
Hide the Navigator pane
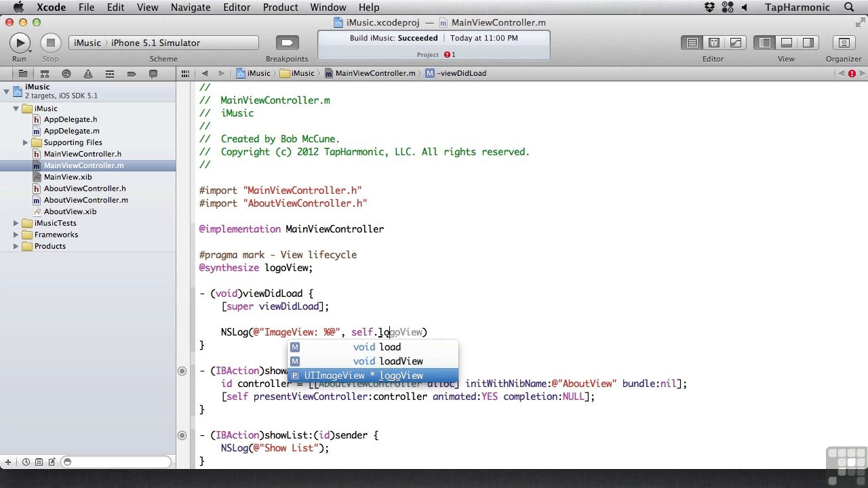coord(765,43)
